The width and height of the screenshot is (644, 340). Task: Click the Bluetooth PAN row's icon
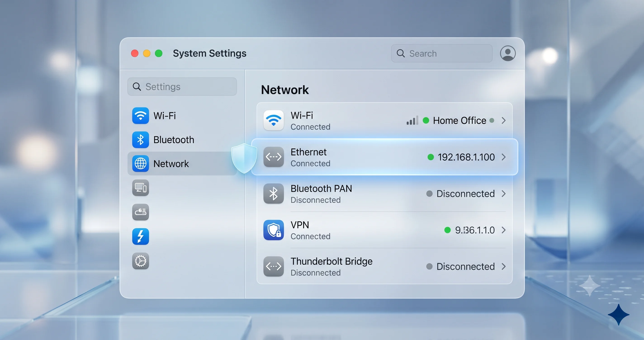pyautogui.click(x=274, y=194)
